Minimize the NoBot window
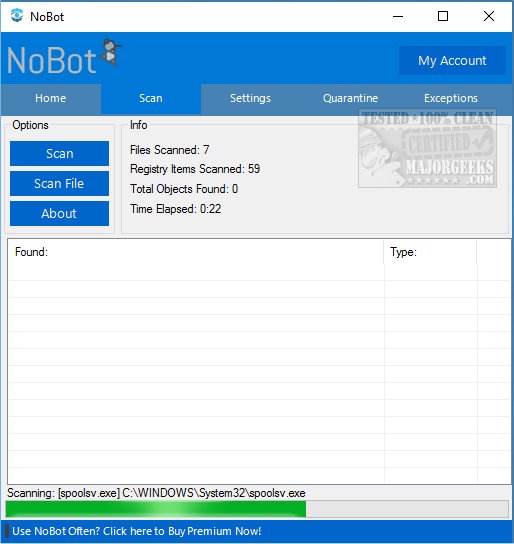Viewport: 514px width, 544px height. point(398,16)
